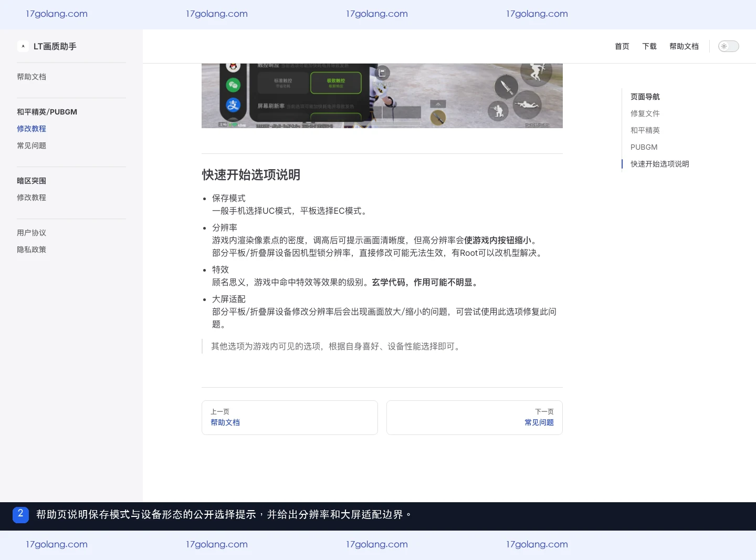Viewport: 756px width, 560px height.
Task: Click the 和平精英/PUBGM sidebar group heading
Action: pos(47,112)
